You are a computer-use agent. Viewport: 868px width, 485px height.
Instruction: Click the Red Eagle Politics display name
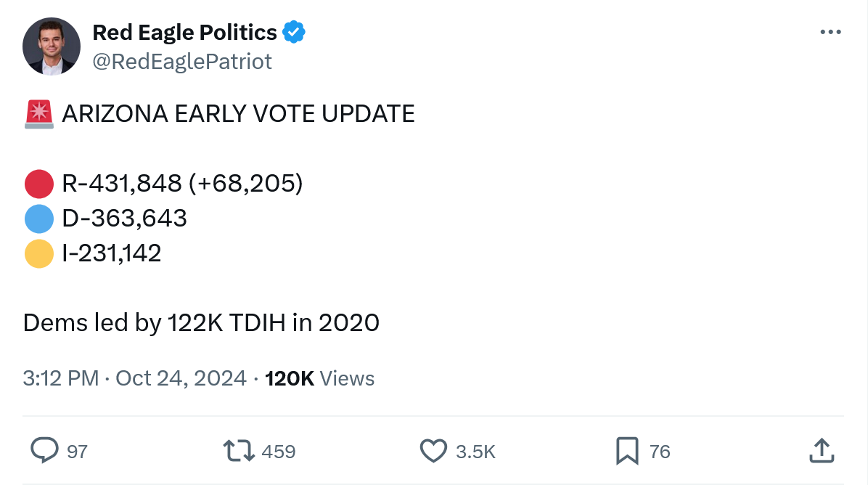pos(184,32)
